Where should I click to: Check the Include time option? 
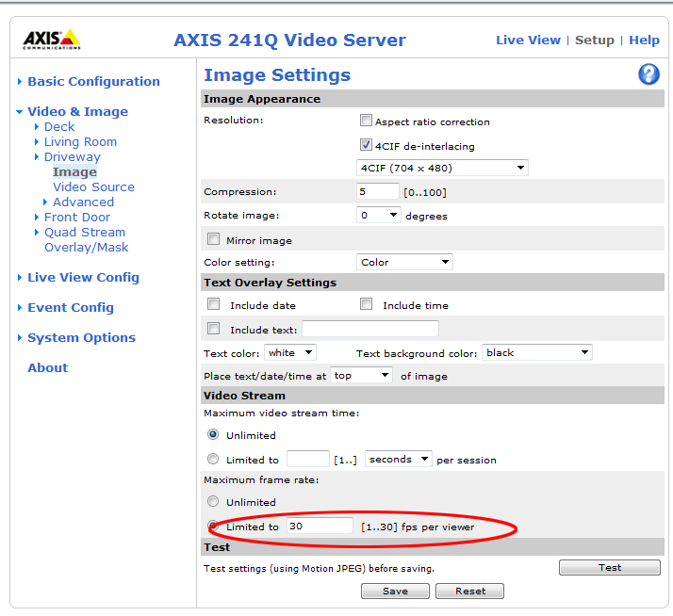coord(366,304)
